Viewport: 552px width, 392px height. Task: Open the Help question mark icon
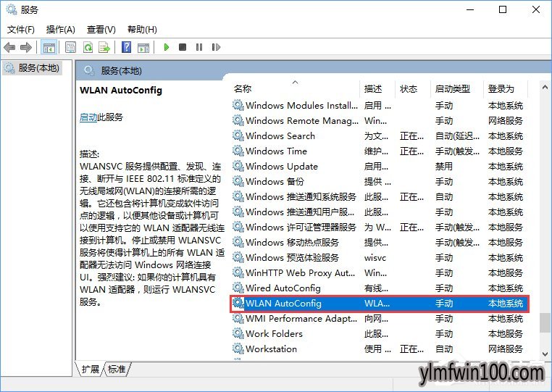point(126,47)
